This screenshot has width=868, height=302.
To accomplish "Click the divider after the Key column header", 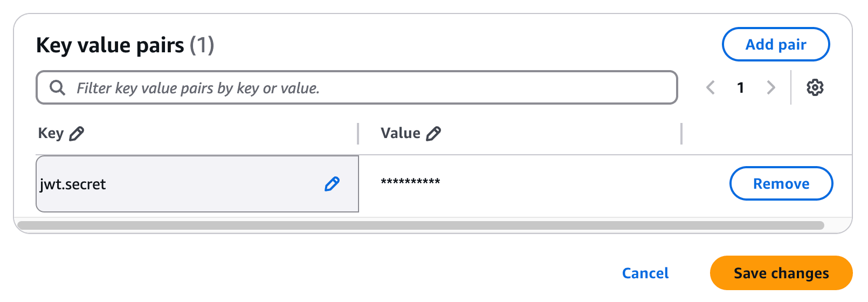I will (x=358, y=133).
